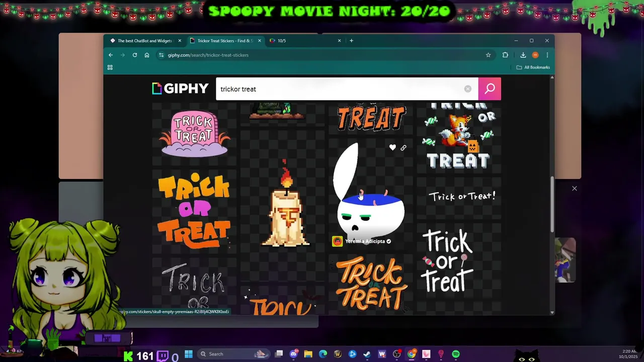Screen dimensions: 644x362
Task: Open File Explorer from the taskbar
Action: pos(308,354)
